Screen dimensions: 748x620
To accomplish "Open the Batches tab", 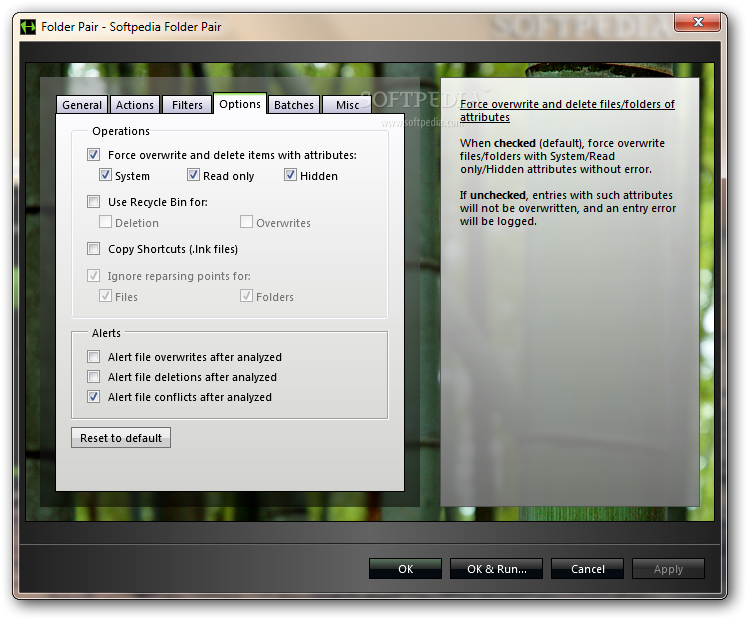I will [x=294, y=105].
